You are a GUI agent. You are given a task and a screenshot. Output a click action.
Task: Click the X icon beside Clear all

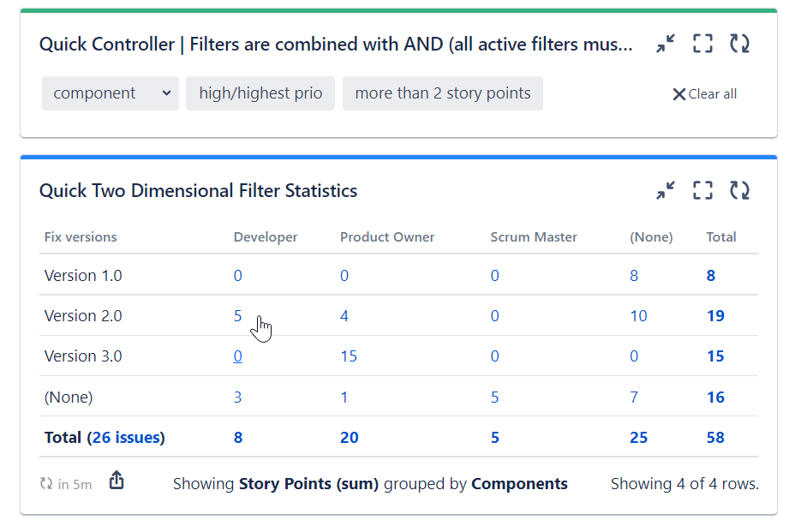[x=679, y=94]
